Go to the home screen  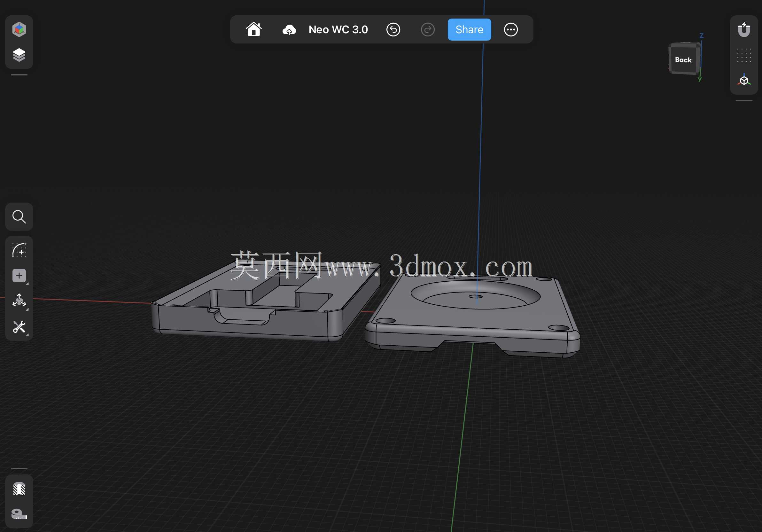pos(254,29)
